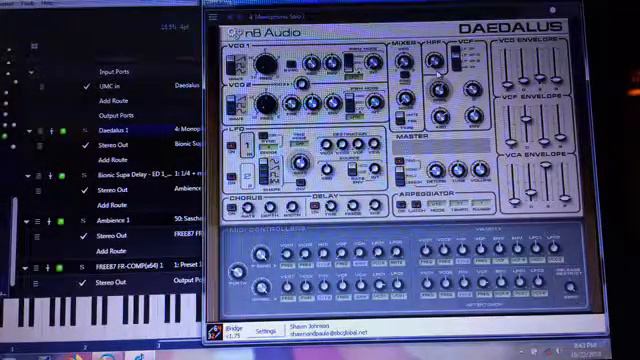This screenshot has width=640, height=360.
Task: Click the Bionic Supa Delay plugin editor icon
Action: (51, 176)
